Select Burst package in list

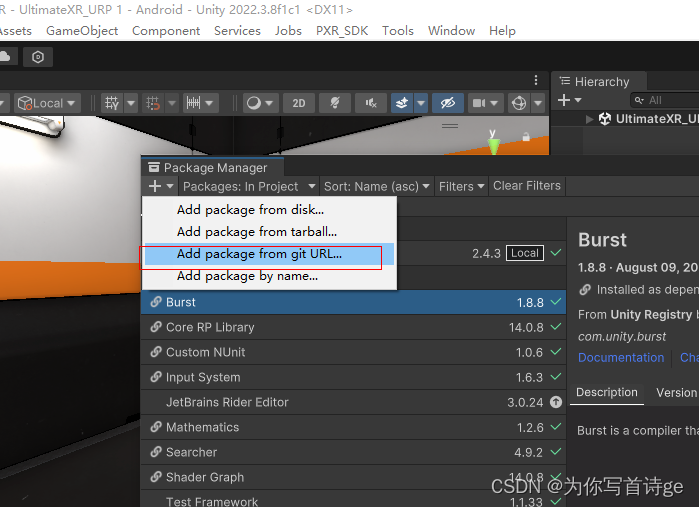354,302
